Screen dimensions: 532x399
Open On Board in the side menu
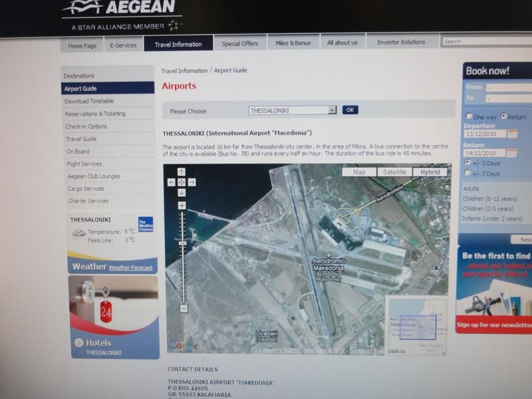(109, 152)
